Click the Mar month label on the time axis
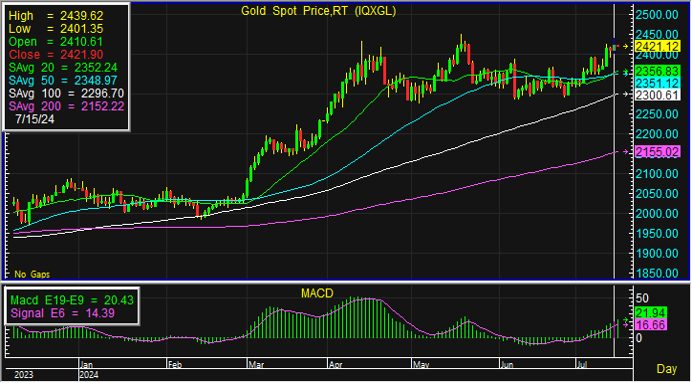 (x=256, y=364)
